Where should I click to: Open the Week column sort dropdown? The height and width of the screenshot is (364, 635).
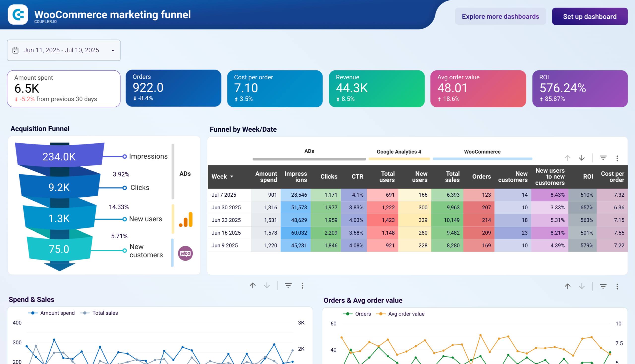coord(232,177)
